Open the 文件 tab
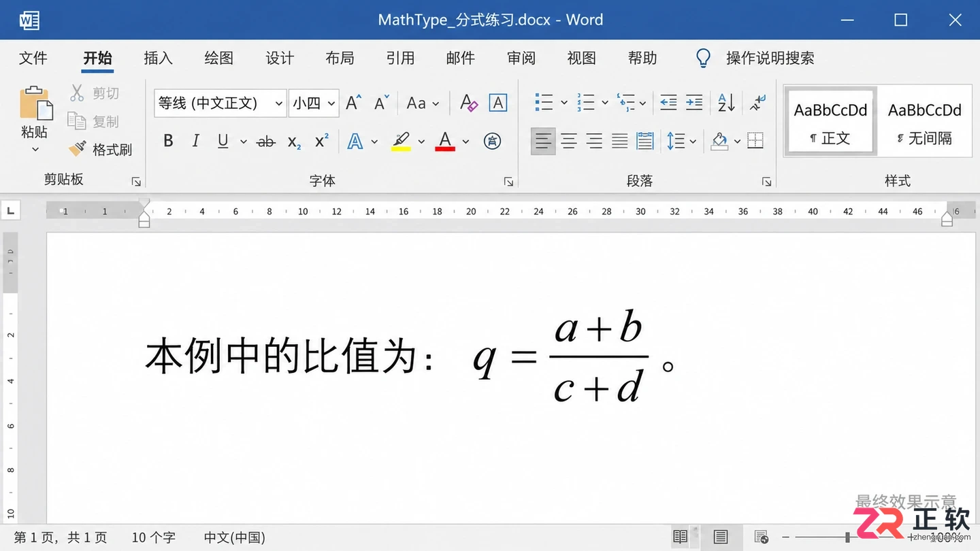Image resolution: width=980 pixels, height=551 pixels. coord(33,58)
